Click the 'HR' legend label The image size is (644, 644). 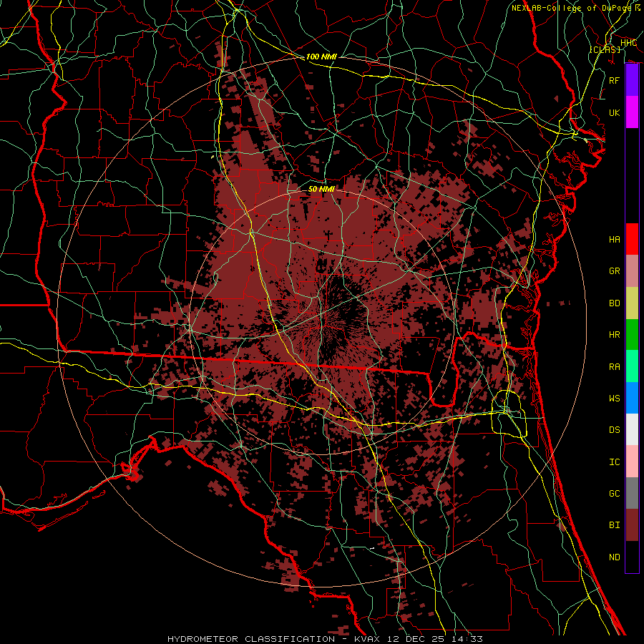pyautogui.click(x=614, y=335)
